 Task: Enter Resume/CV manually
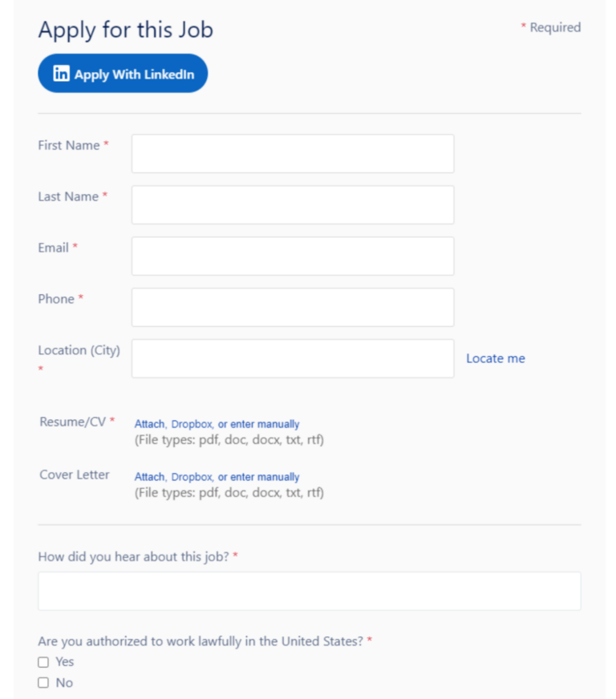coord(265,424)
